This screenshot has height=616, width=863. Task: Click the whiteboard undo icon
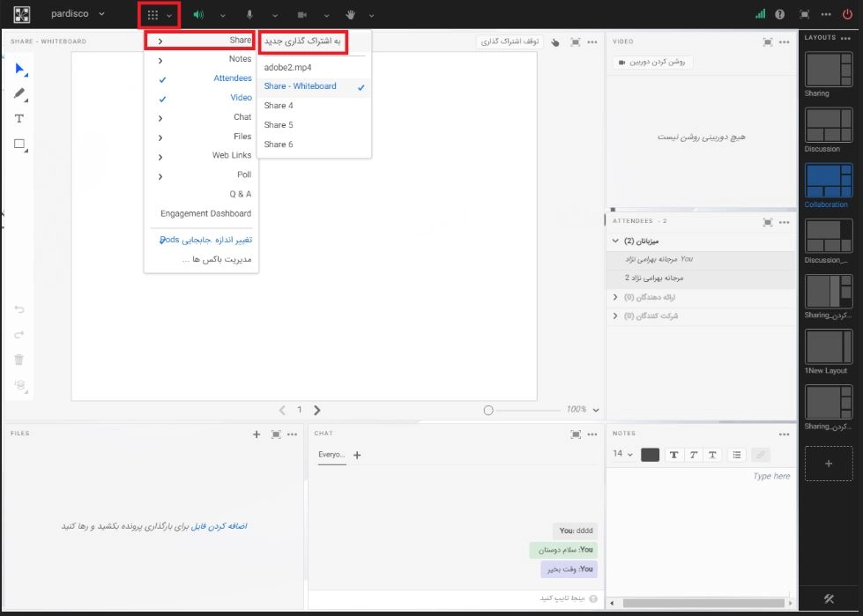19,309
